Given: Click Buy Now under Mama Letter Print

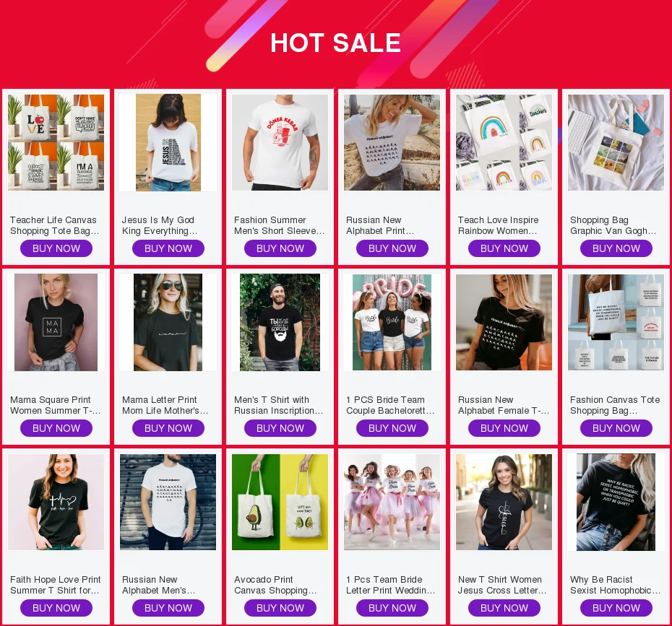Looking at the screenshot, I should pos(168,428).
